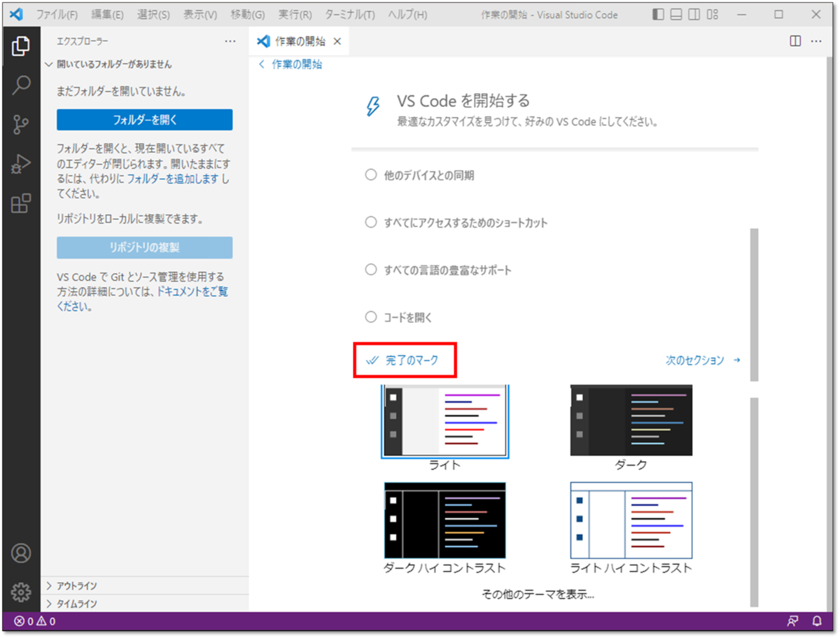Viewport: 840px width, 638px height.
Task: Click the VS Code を開始する heading
Action: (x=463, y=101)
